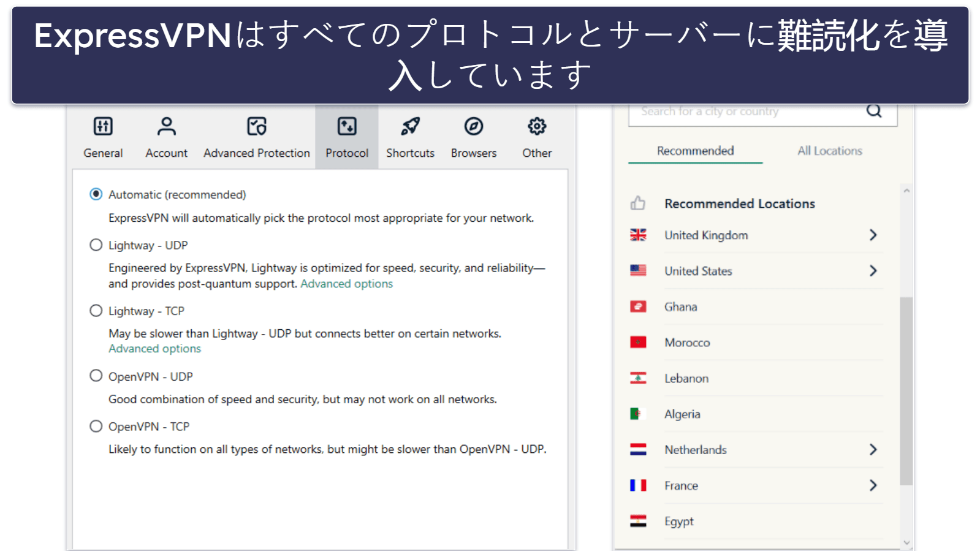
Task: Click the Lebanon flag icon
Action: (x=638, y=378)
